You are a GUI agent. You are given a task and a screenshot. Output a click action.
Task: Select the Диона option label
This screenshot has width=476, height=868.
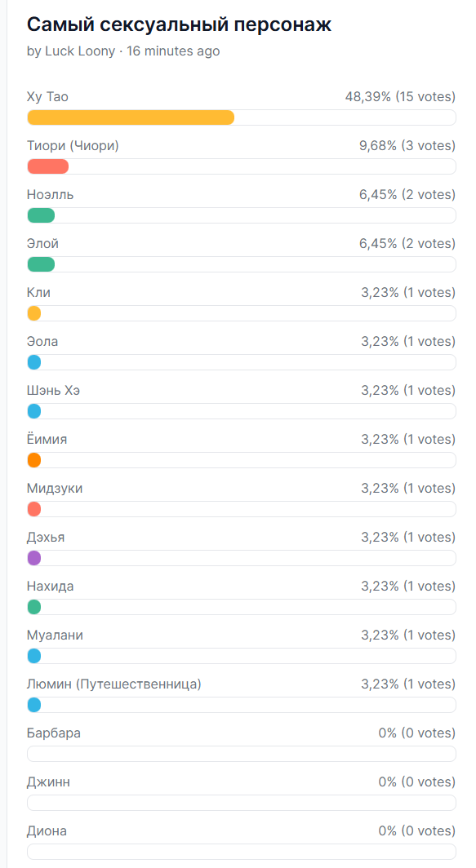coord(47,831)
